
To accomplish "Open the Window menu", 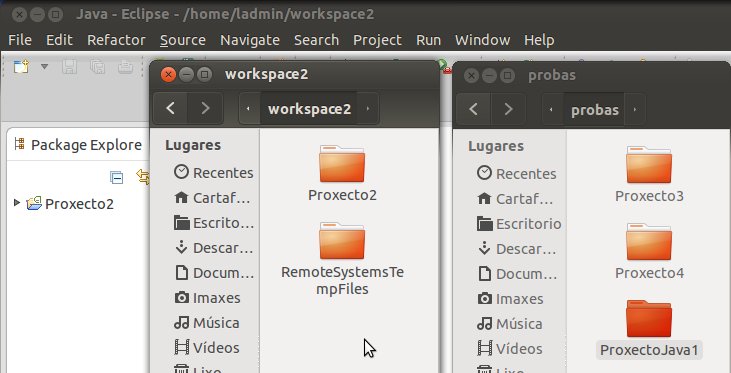I will coord(483,40).
